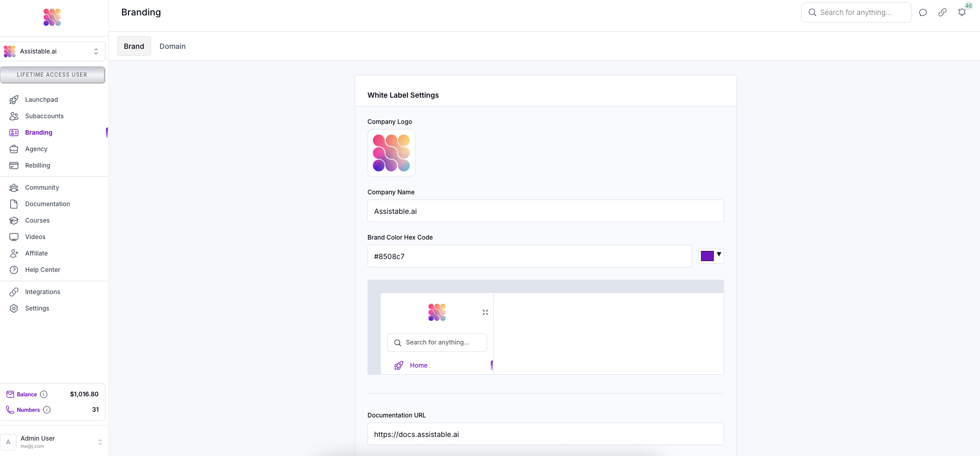Click the Lifetime Access User button

(52, 75)
